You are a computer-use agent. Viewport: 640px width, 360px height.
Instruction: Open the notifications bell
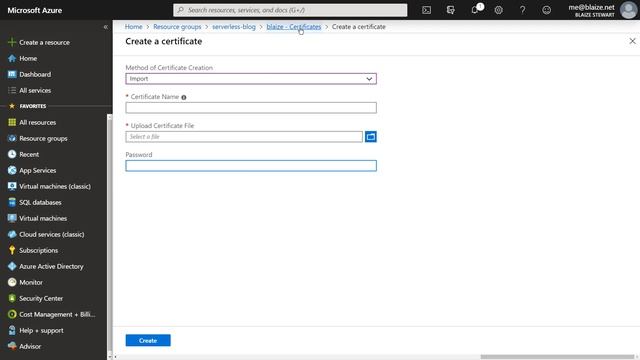click(475, 10)
